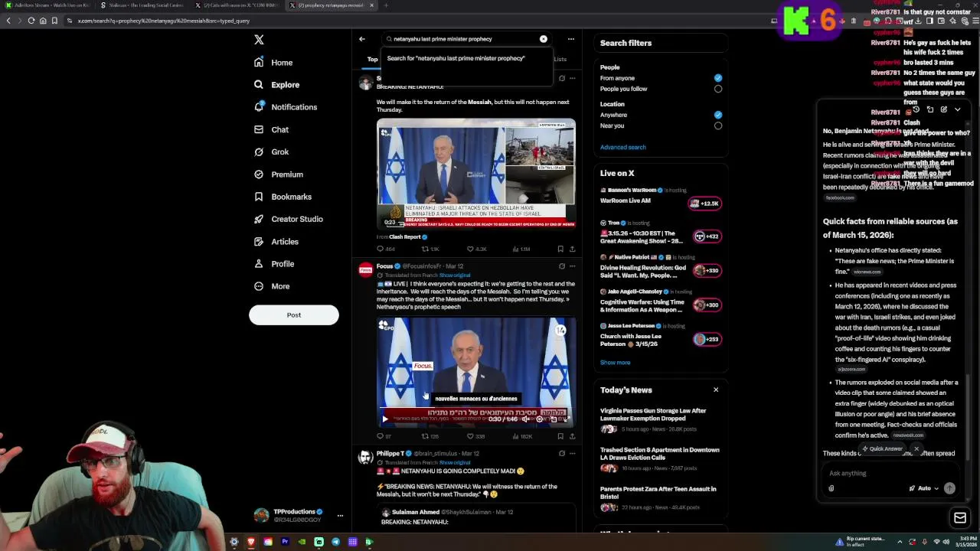The width and height of the screenshot is (980, 551).
Task: Select Near you location filter
Action: click(718, 126)
